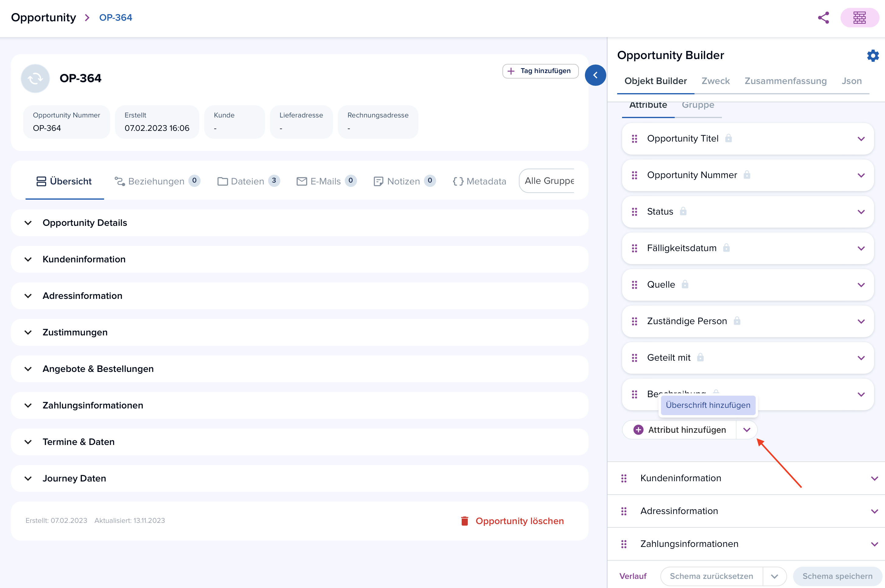
Task: Expand Geteilt mit attribute chevron
Action: pyautogui.click(x=861, y=358)
